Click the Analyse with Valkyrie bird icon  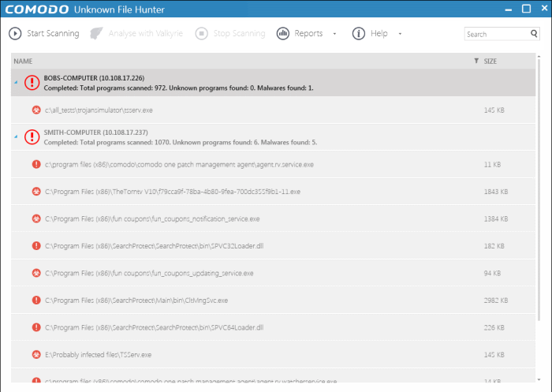pyautogui.click(x=96, y=33)
